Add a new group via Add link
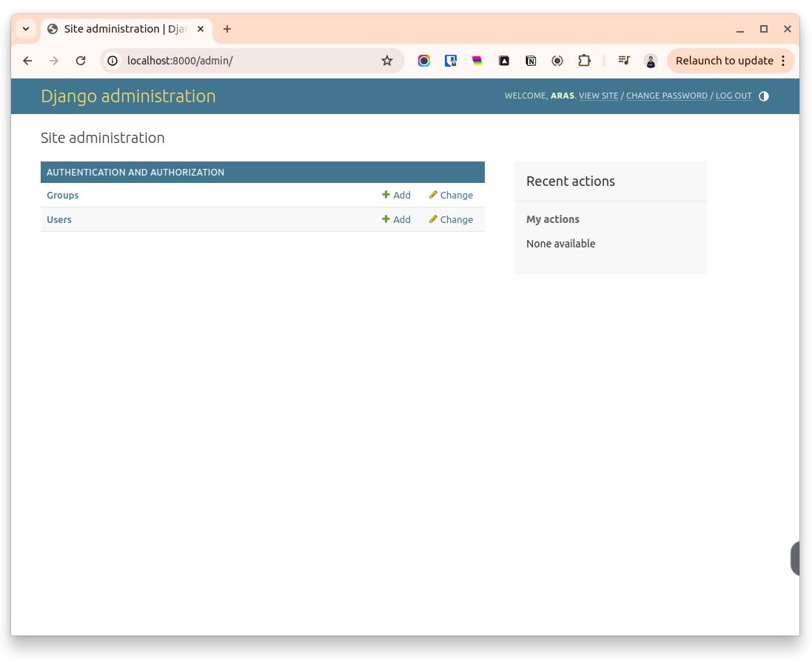This screenshot has width=812, height=660. pos(396,196)
